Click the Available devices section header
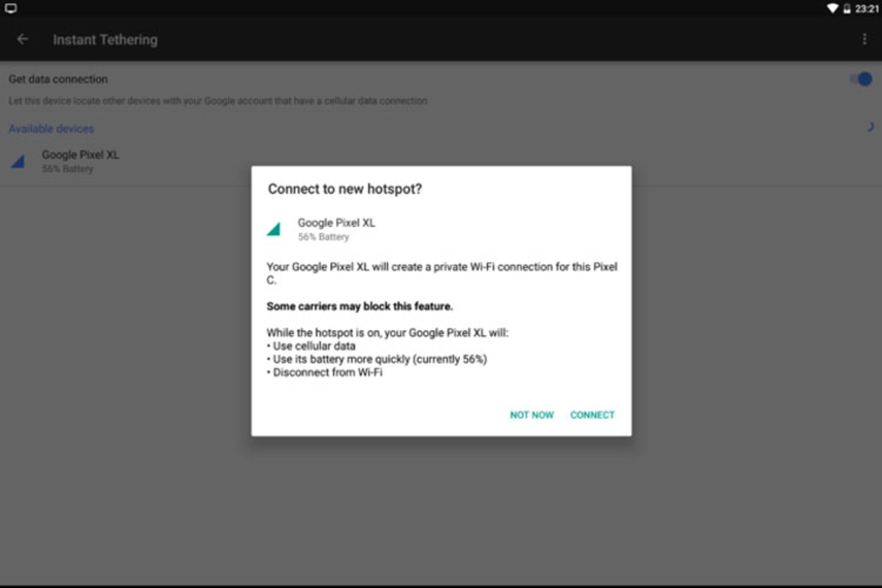882x588 pixels. pos(51,129)
